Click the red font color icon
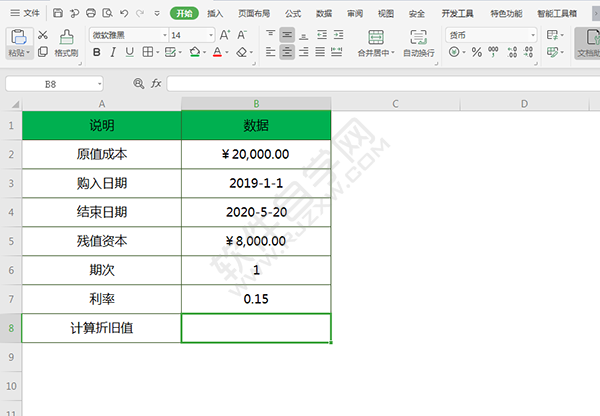 (x=217, y=52)
